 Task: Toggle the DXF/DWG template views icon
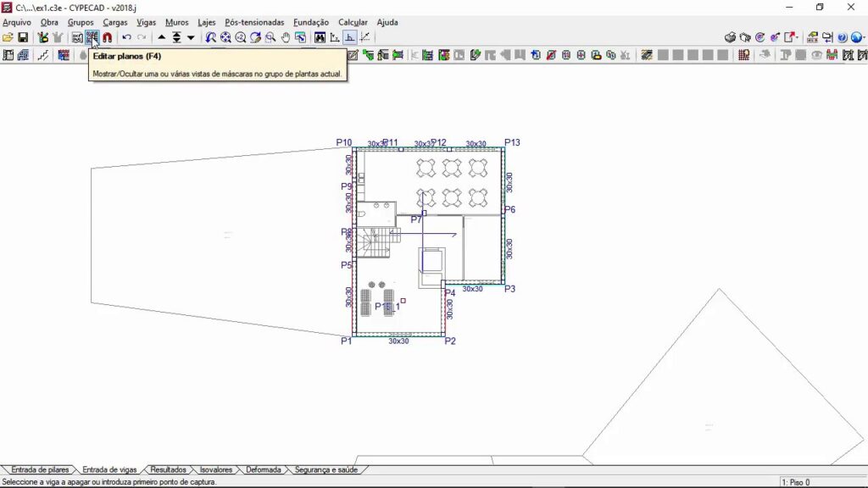(x=77, y=37)
